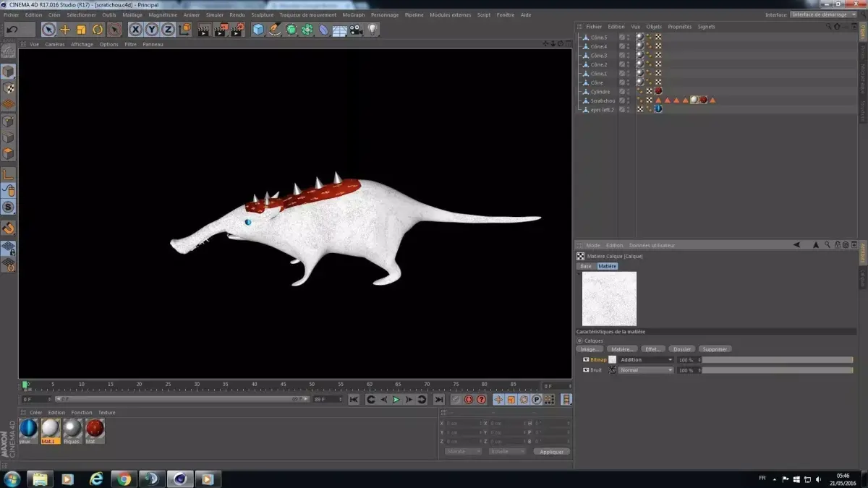Click the Undo arrow icon

pos(12,30)
